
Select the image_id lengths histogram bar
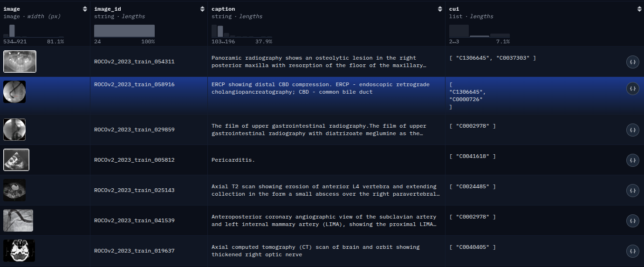point(124,31)
